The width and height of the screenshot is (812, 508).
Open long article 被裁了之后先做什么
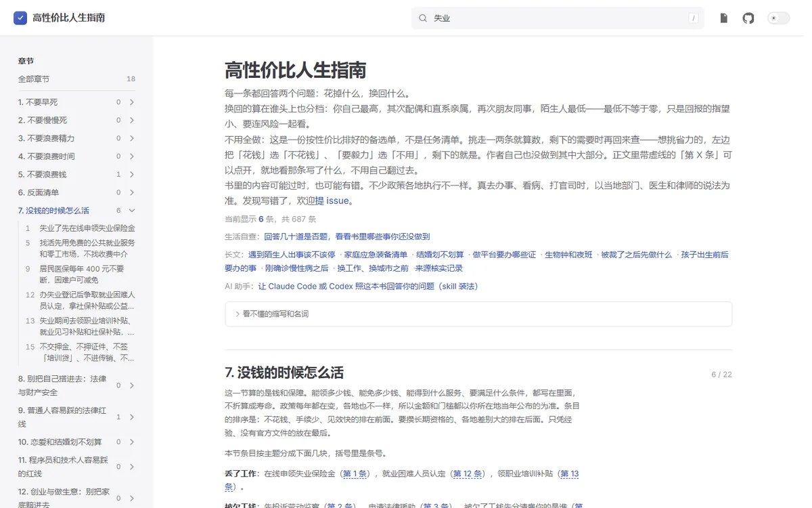(637, 255)
